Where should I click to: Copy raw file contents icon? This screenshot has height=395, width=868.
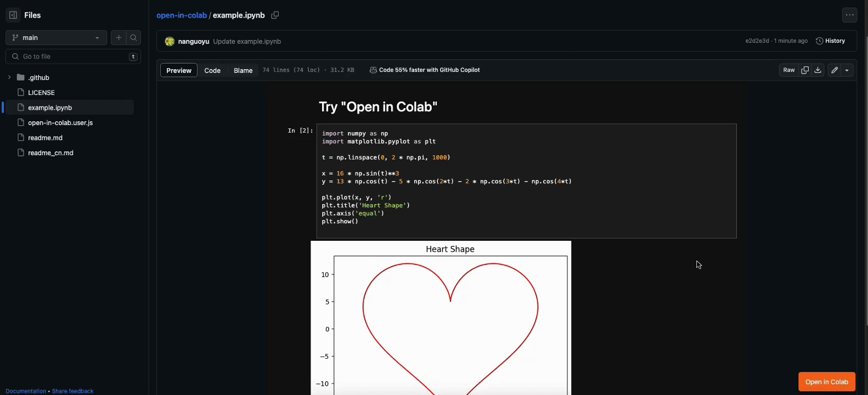[x=805, y=70]
